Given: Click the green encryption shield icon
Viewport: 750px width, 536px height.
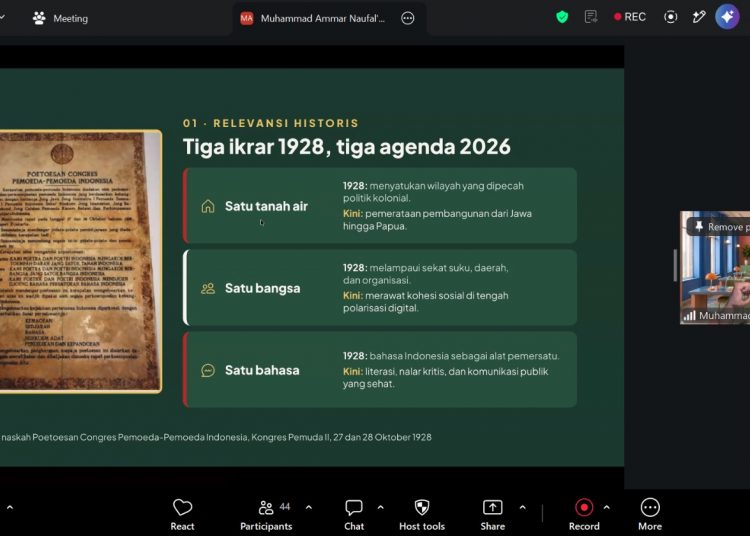Looking at the screenshot, I should 562,17.
